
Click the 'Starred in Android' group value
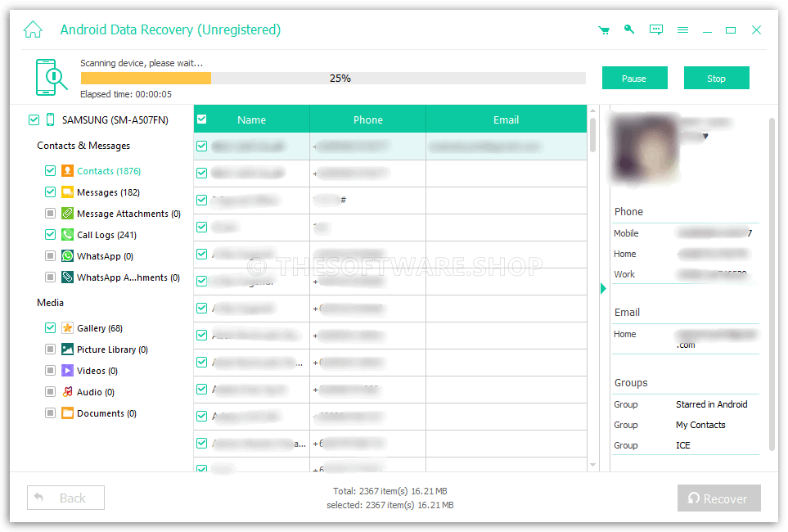click(x=712, y=404)
